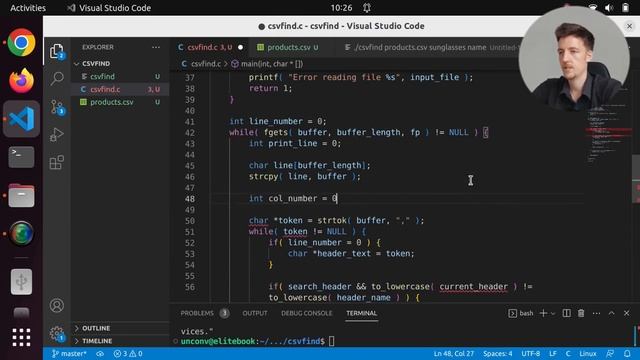Open the Terminal app in the dock
Screen dimensions: 640x360
point(21,157)
